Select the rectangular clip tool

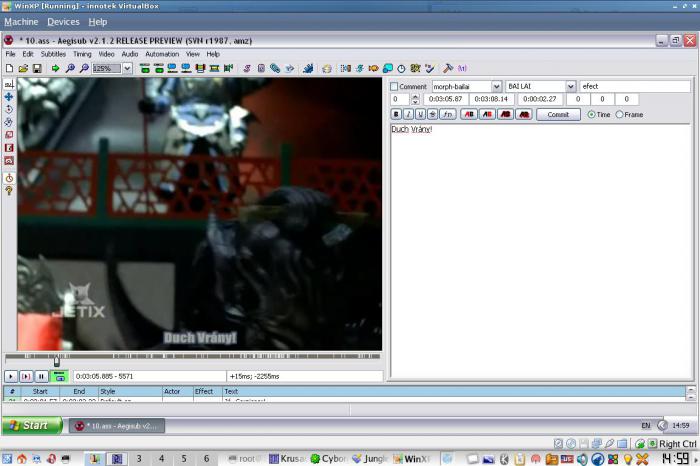9,148
